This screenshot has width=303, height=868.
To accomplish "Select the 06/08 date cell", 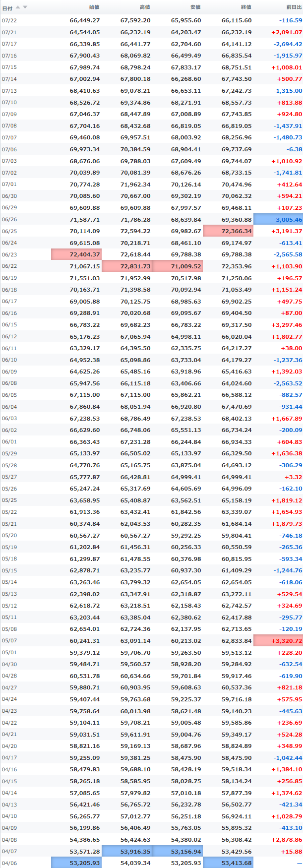I will (x=9, y=383).
